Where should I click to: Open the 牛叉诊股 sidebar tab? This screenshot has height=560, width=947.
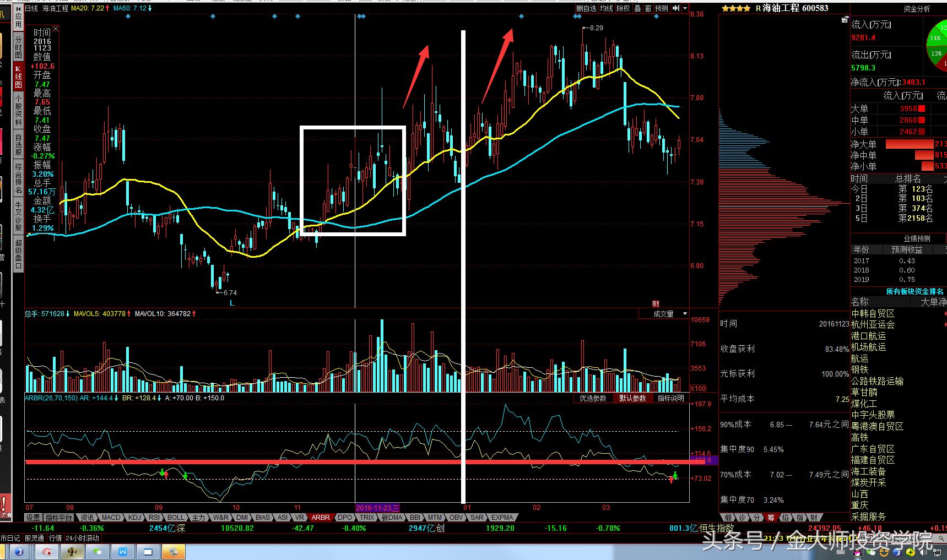coord(18,216)
